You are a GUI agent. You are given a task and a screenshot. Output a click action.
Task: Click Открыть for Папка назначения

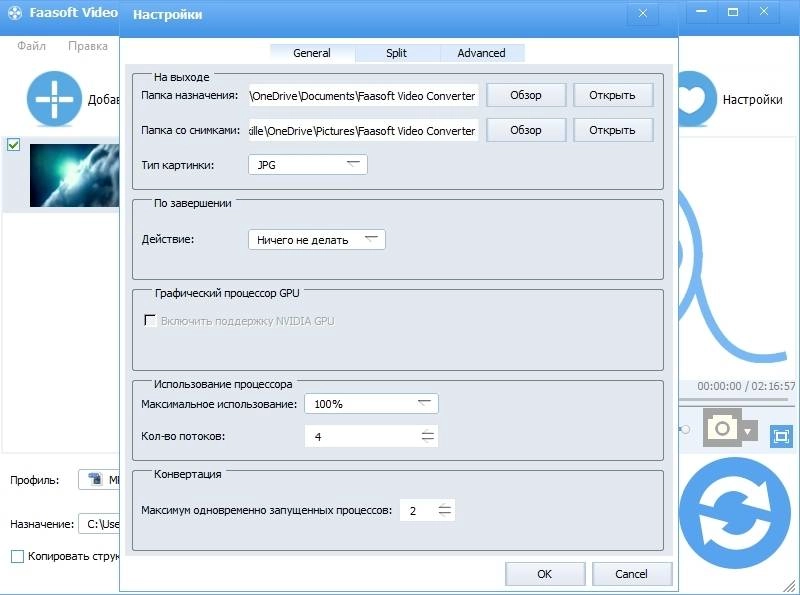[612, 95]
